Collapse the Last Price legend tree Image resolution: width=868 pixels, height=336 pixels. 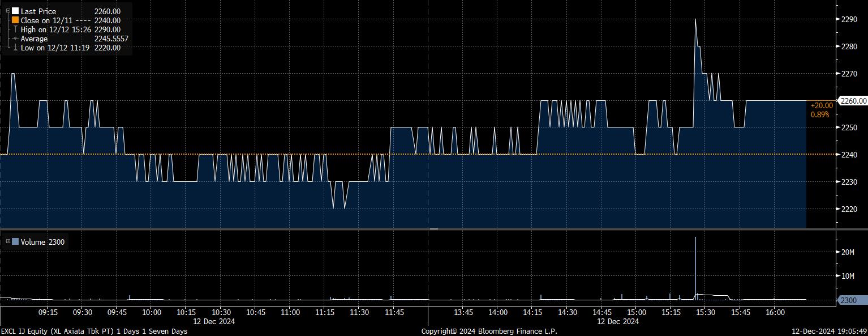coord(8,11)
